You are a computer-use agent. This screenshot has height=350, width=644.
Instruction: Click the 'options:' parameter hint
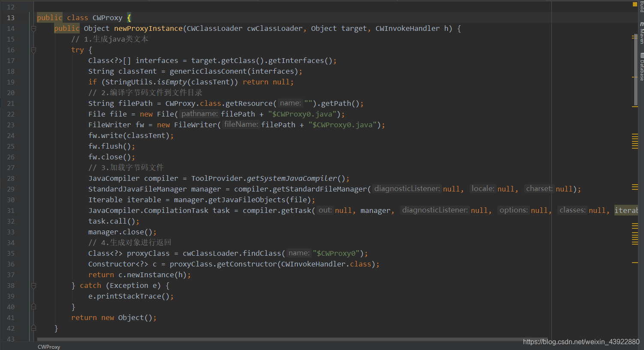pyautogui.click(x=514, y=210)
